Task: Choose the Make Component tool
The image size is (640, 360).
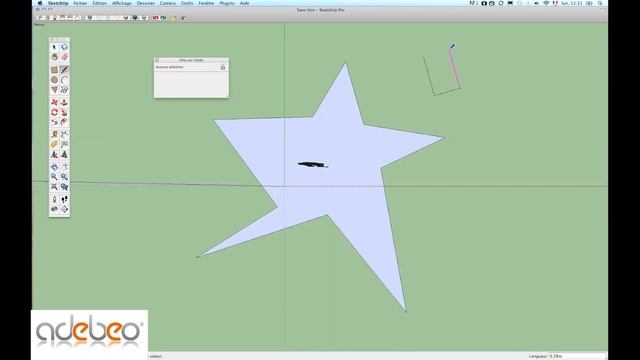Action: [x=64, y=47]
